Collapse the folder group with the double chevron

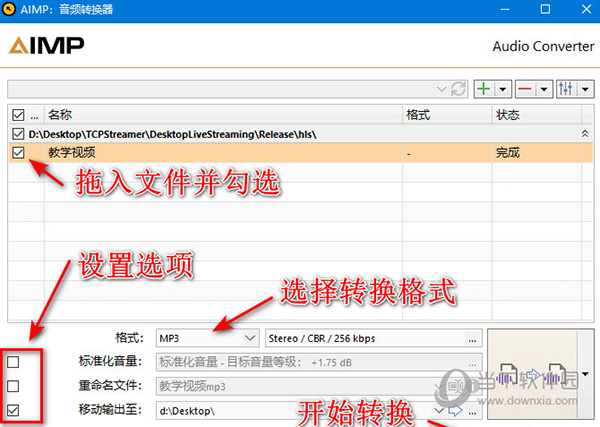pos(585,134)
